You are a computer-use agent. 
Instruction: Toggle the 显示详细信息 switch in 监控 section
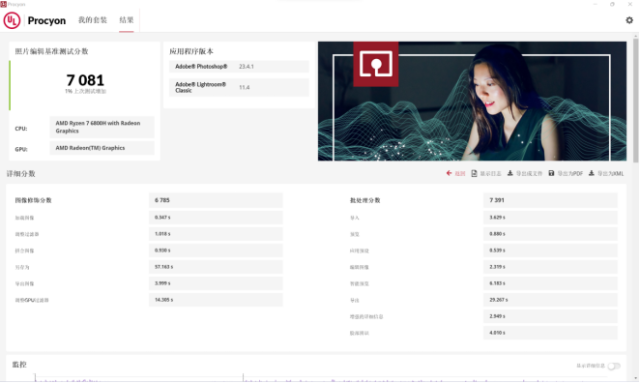pyautogui.click(x=613, y=366)
